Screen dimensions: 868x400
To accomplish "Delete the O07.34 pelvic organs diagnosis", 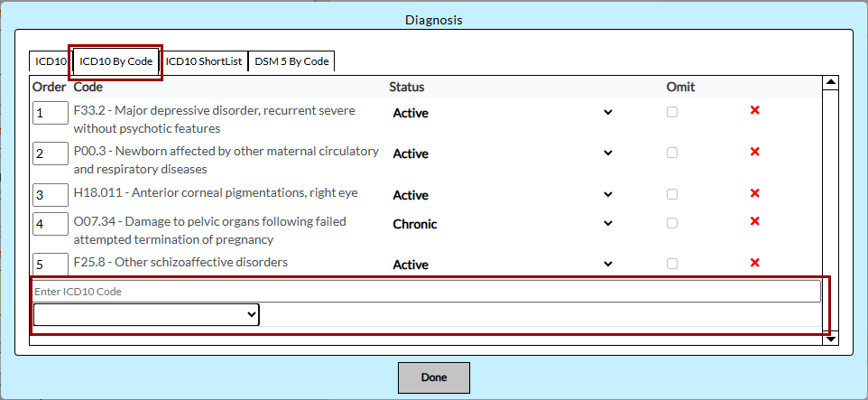I will click(755, 221).
